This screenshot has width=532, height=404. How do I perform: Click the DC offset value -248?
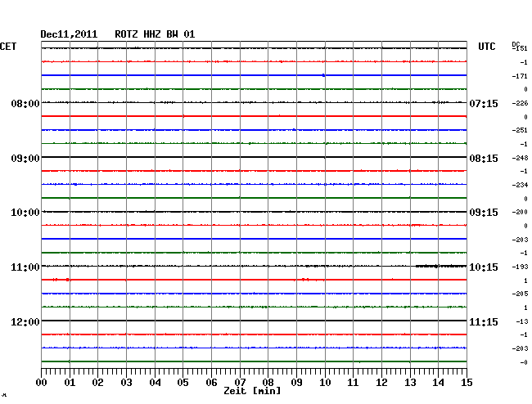[520, 158]
